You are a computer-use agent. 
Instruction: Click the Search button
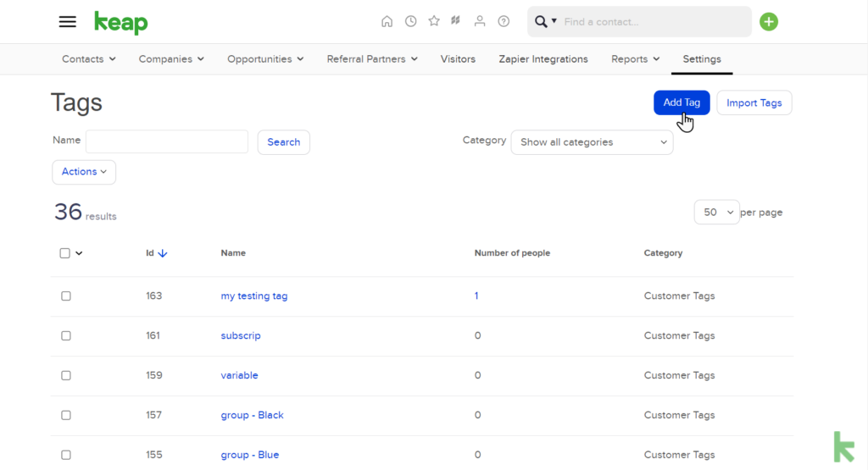pos(283,142)
